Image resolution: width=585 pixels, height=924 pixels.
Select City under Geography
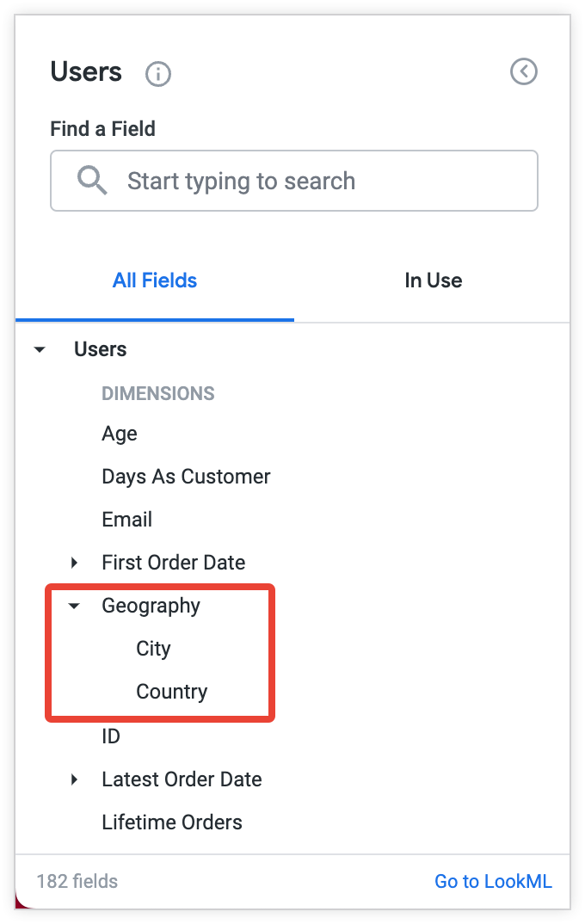(x=153, y=650)
